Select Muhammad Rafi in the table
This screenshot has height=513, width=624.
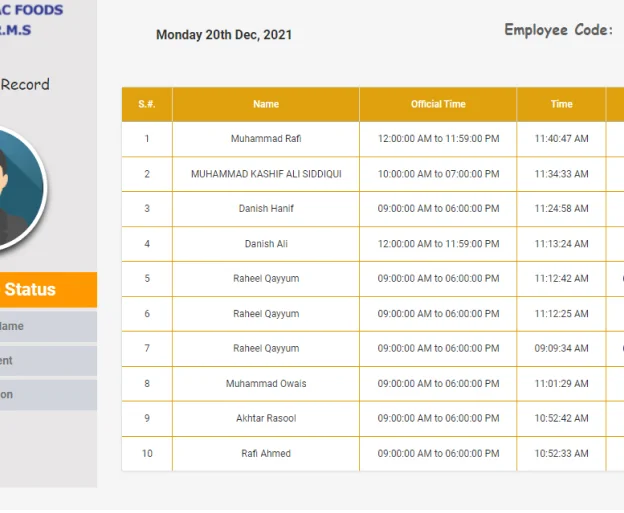tap(266, 139)
